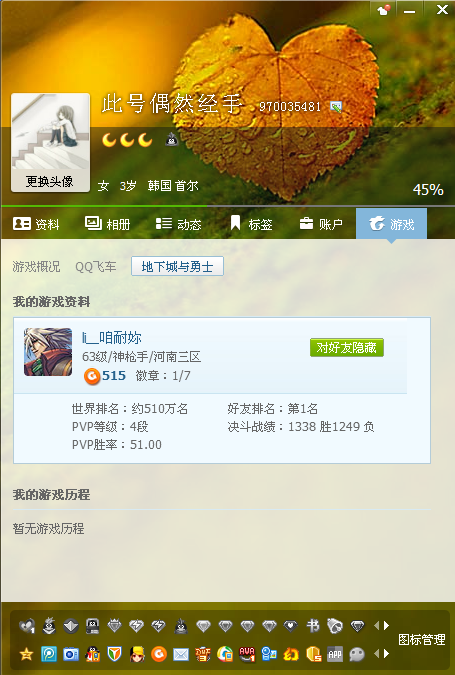Open the 资料 profile tab
This screenshot has height=675, width=455.
tap(36, 224)
